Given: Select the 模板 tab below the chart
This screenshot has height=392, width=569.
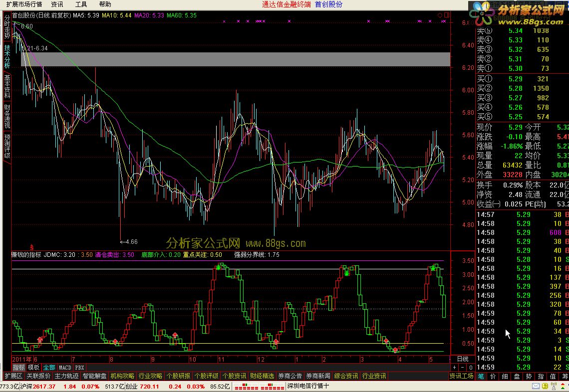Looking at the screenshot, I should (33, 368).
